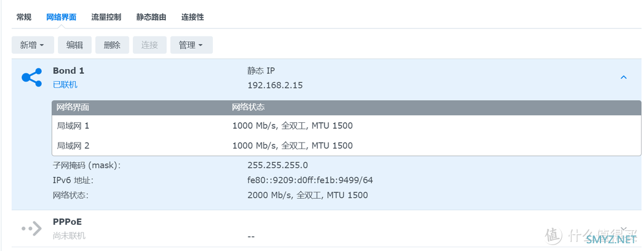This screenshot has width=644, height=251.
Task: Click the Bond 1 share-style network icon
Action: (x=32, y=78)
